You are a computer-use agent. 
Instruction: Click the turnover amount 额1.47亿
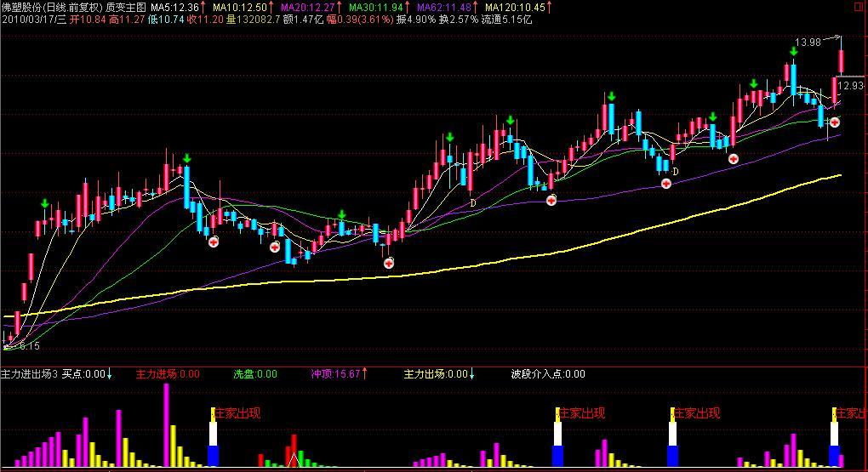pos(303,20)
